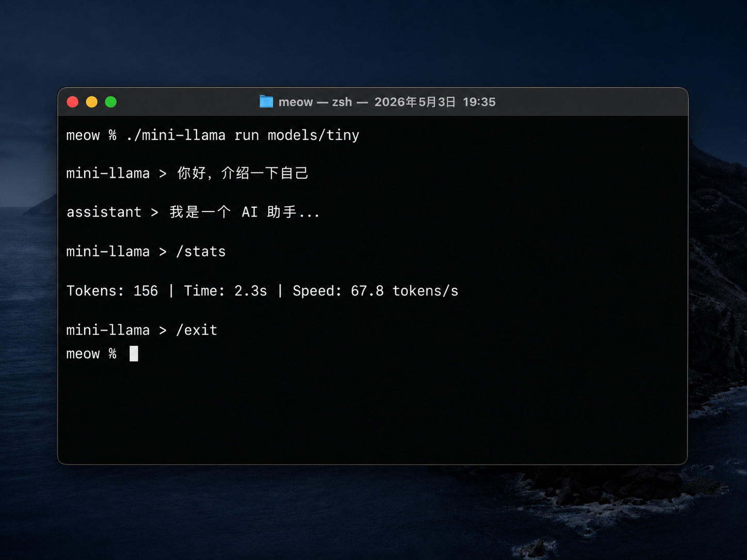
Task: Click the 'assistant >' label
Action: [112, 212]
